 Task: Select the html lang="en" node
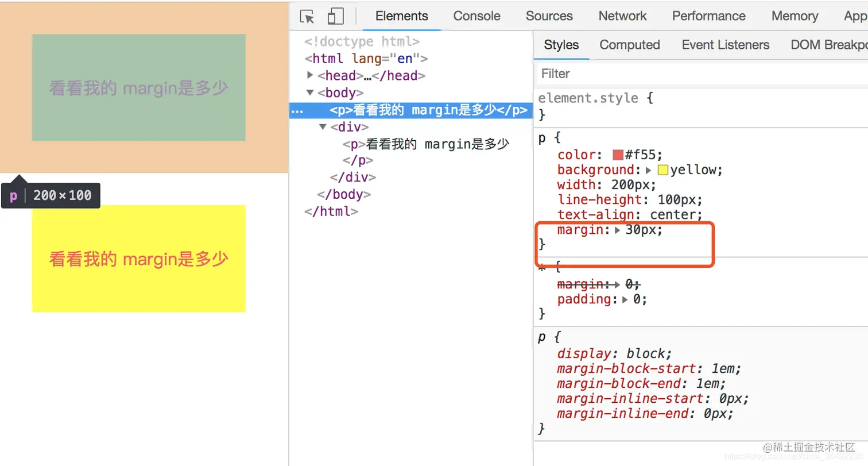click(x=366, y=59)
